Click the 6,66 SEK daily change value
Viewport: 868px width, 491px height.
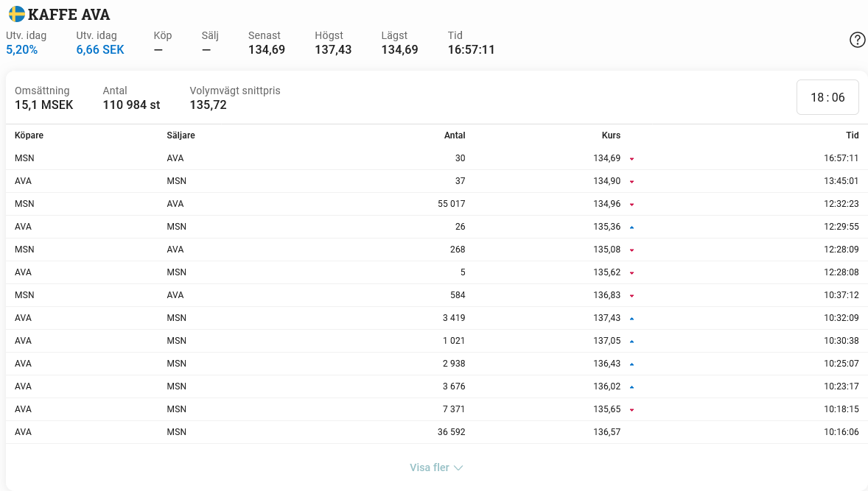(x=100, y=50)
